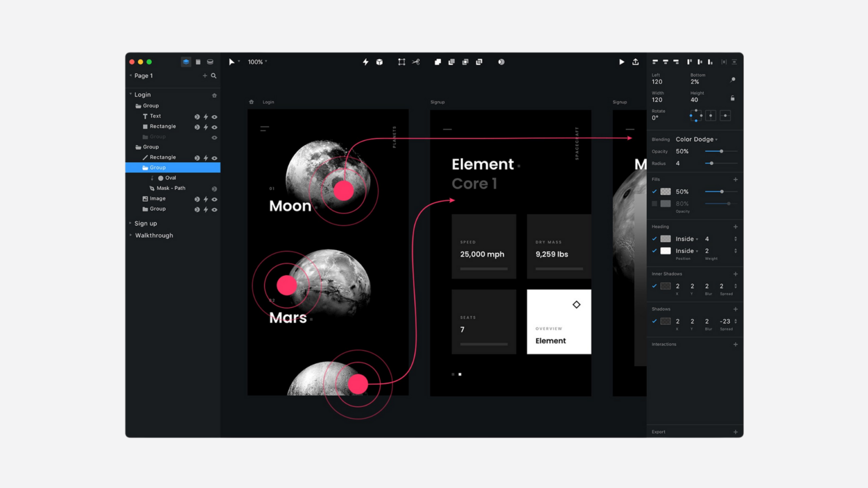Viewport: 868px width, 488px height.
Task: Open the Layers panel icon in the sidebar
Action: point(186,62)
